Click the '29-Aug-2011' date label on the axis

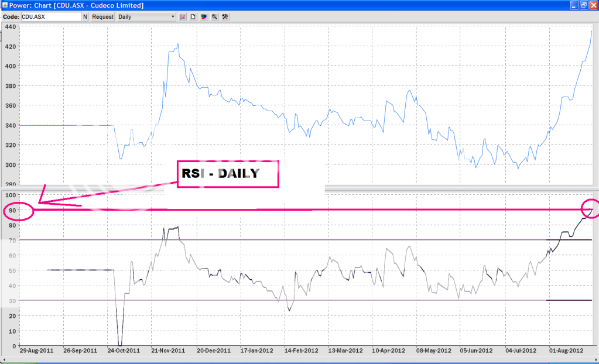pos(36,351)
